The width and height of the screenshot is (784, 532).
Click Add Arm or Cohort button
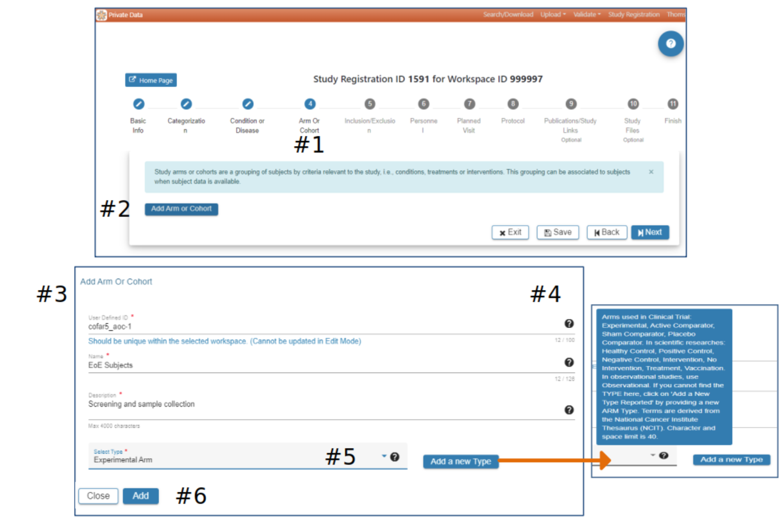[x=182, y=209]
